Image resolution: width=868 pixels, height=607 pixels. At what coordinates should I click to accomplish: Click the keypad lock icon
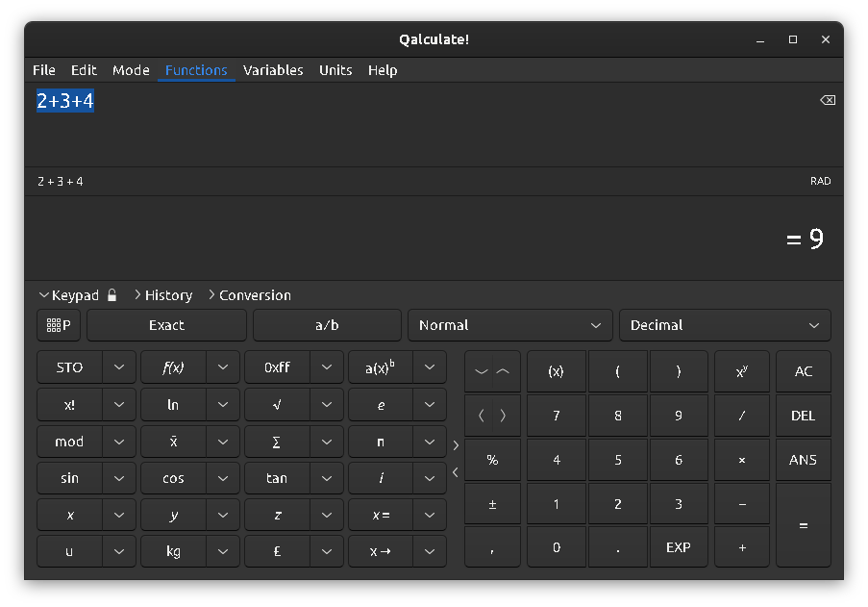112,295
